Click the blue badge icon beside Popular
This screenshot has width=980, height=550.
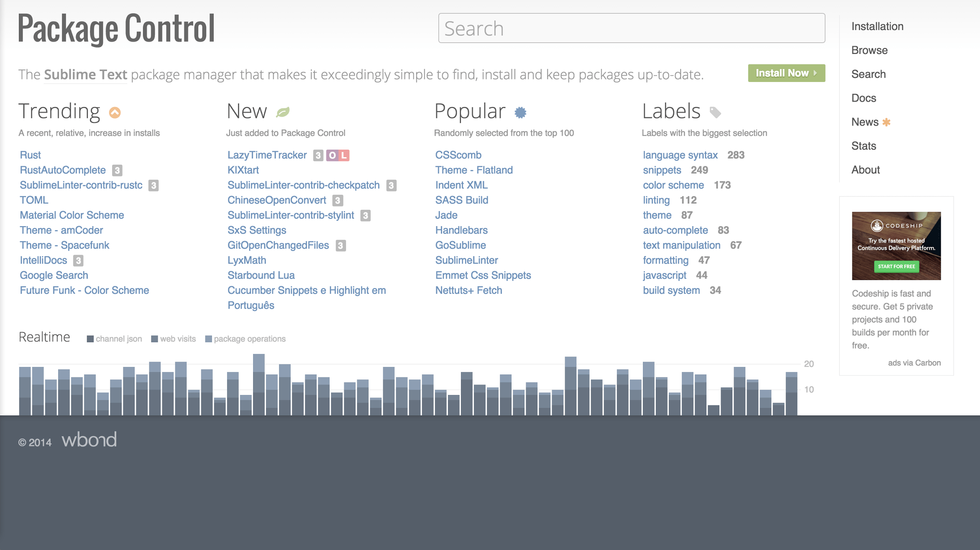(520, 112)
